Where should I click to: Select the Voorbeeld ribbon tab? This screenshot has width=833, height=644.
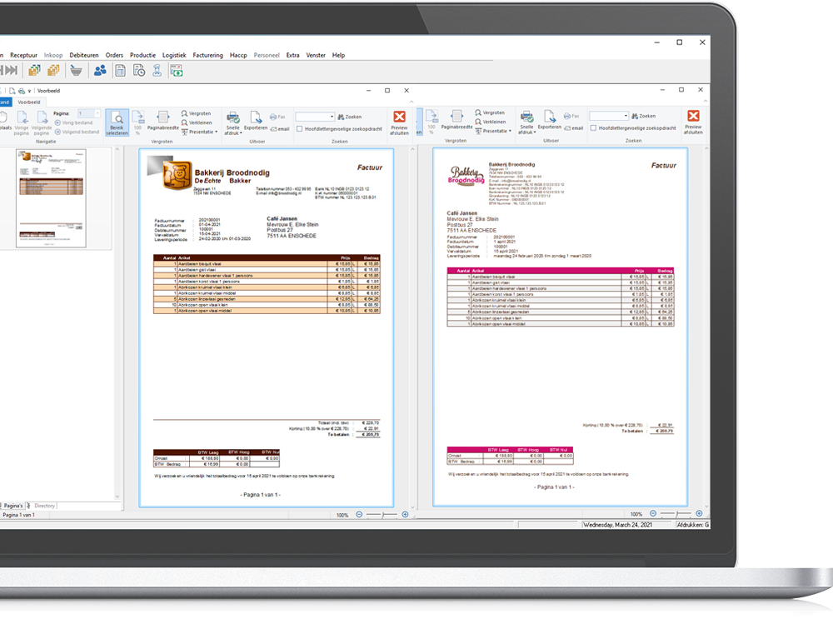click(x=29, y=102)
